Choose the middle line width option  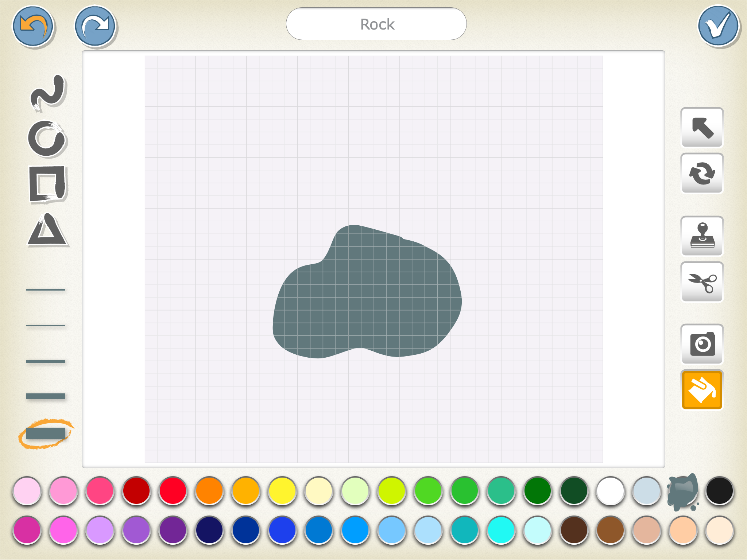(46, 361)
